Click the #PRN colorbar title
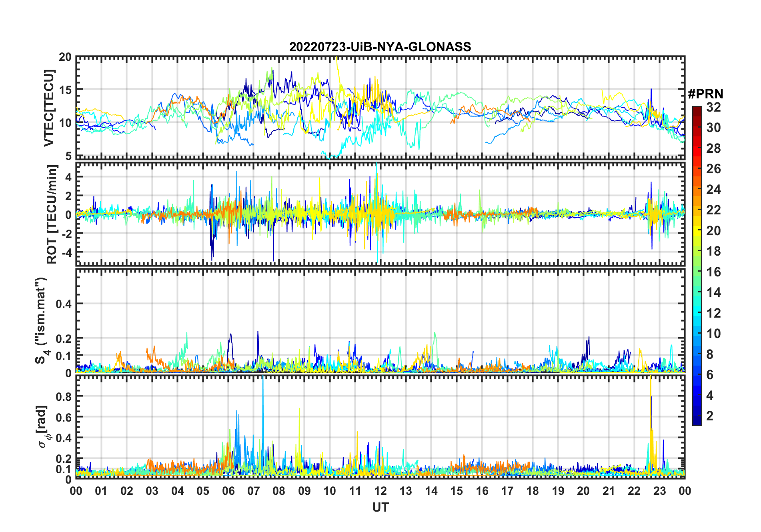Screen dimensions: 761x532 coord(705,94)
